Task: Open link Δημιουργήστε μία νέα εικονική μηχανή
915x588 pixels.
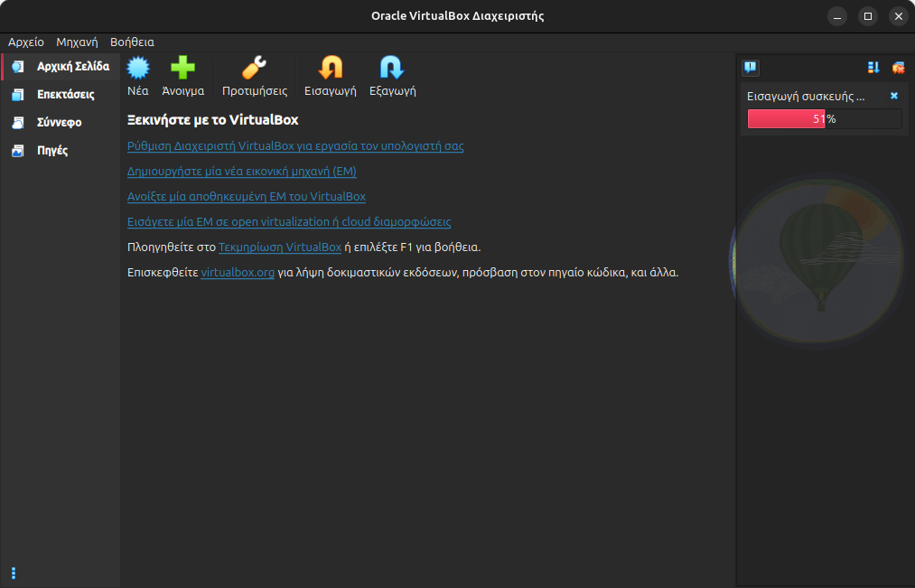Action: [x=241, y=172]
